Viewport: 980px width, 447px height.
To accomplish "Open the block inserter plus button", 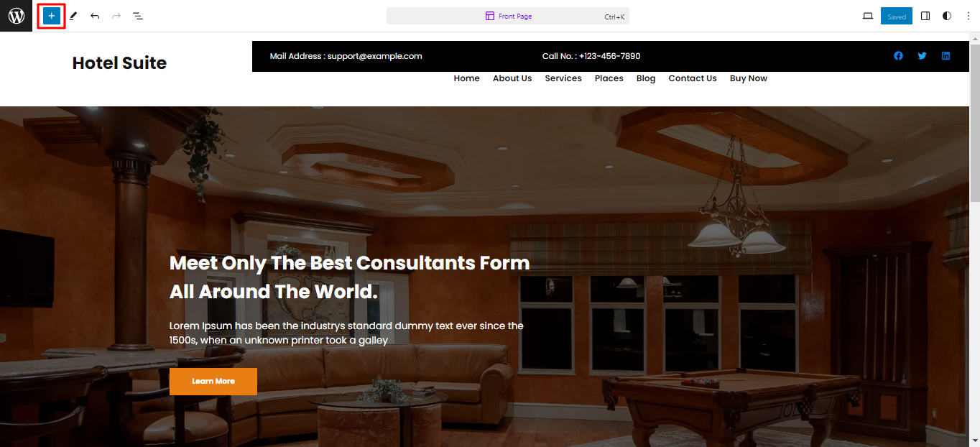I will click(51, 16).
